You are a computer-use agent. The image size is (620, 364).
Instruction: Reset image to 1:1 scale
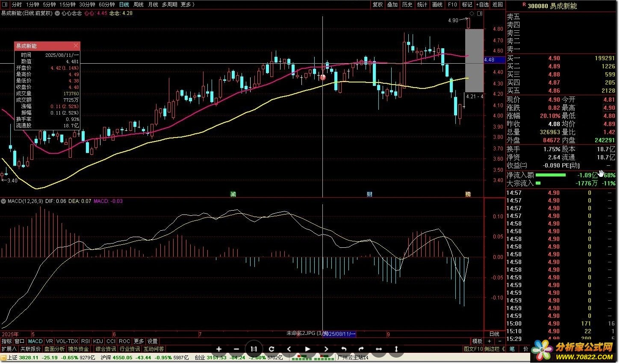pyautogui.click(x=254, y=349)
